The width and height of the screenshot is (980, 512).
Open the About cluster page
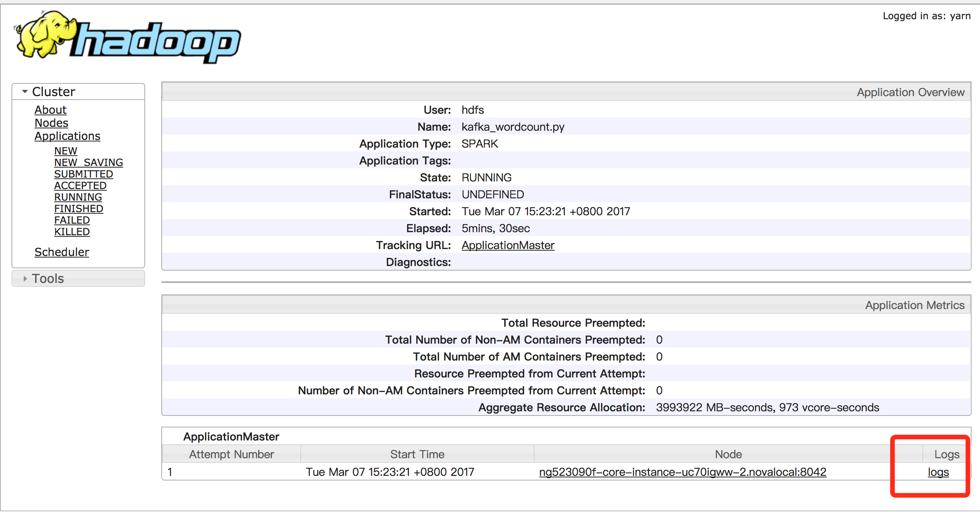pyautogui.click(x=50, y=110)
